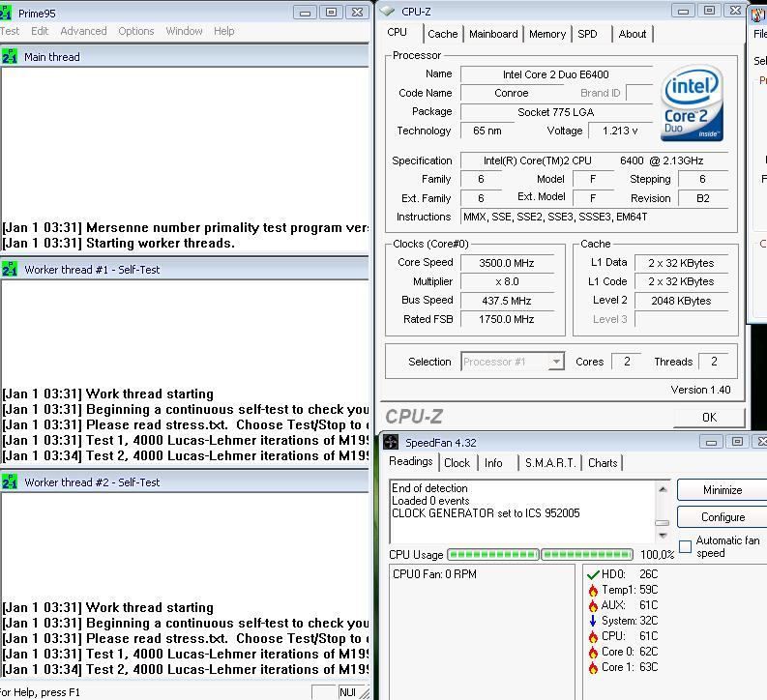Click the first CPU Usage bar

pyautogui.click(x=493, y=554)
